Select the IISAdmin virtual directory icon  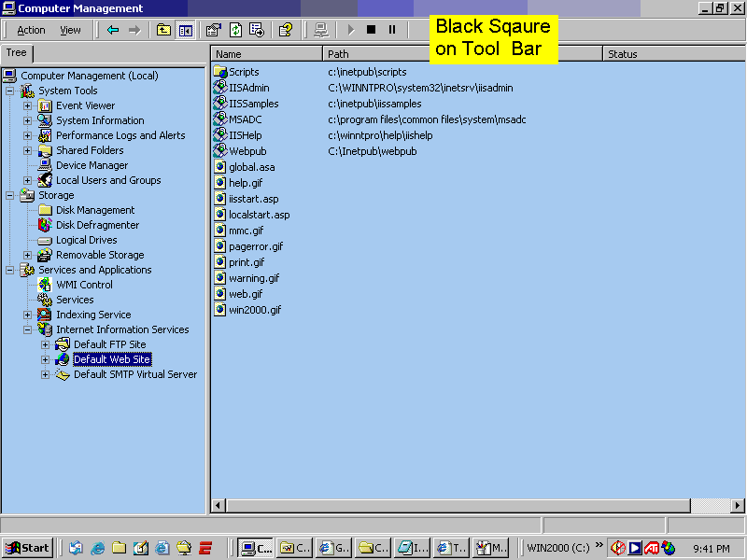220,88
